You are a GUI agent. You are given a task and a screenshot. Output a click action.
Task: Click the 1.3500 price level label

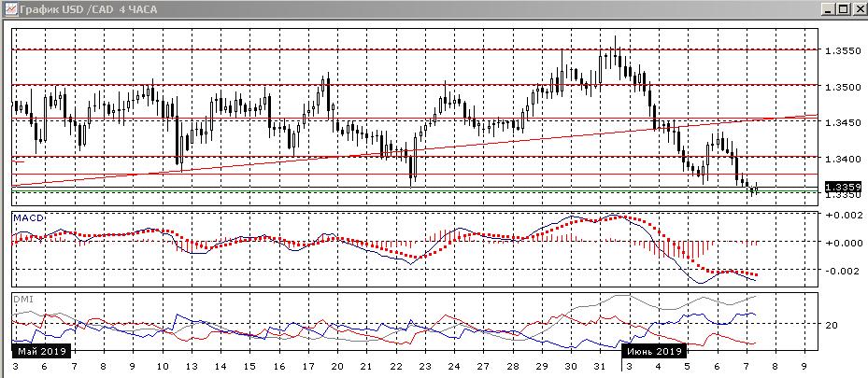coord(838,86)
